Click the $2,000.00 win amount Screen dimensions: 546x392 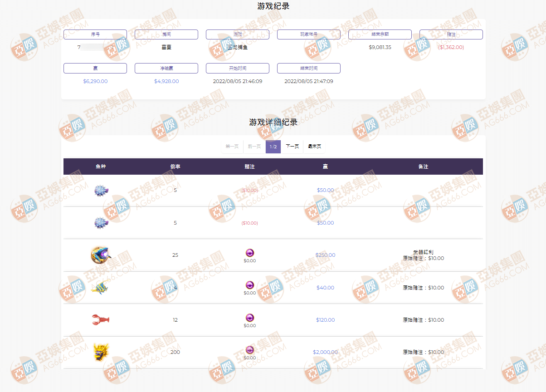pos(325,352)
